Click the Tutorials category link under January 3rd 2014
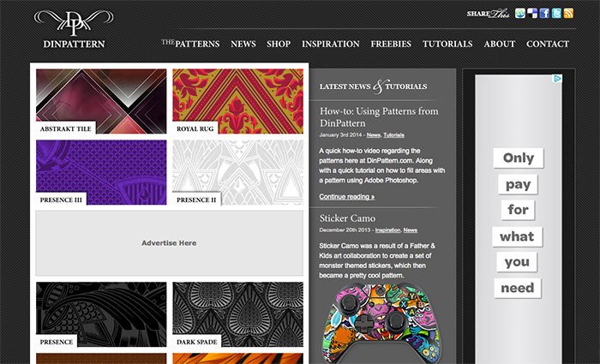This screenshot has height=364, width=600. (x=393, y=135)
